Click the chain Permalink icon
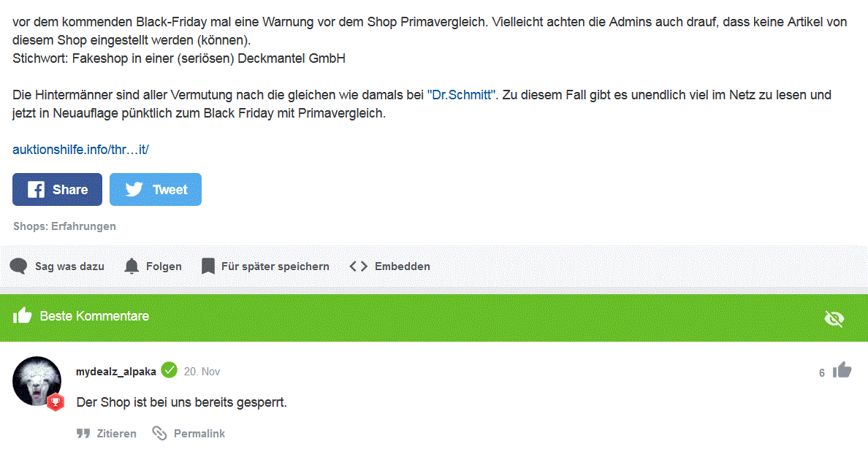The image size is (868, 460). [x=159, y=434]
